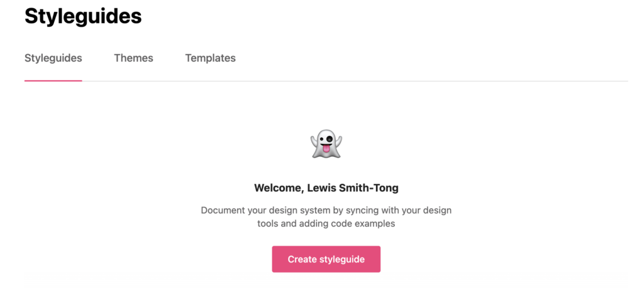Click the 'tools and adding code examples' text line
This screenshot has height=289, width=644.
click(326, 224)
